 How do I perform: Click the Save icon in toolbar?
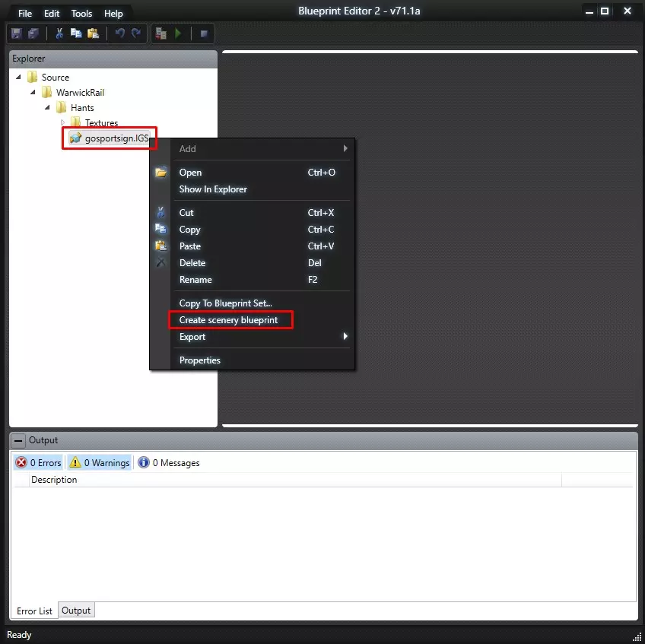pyautogui.click(x=17, y=33)
